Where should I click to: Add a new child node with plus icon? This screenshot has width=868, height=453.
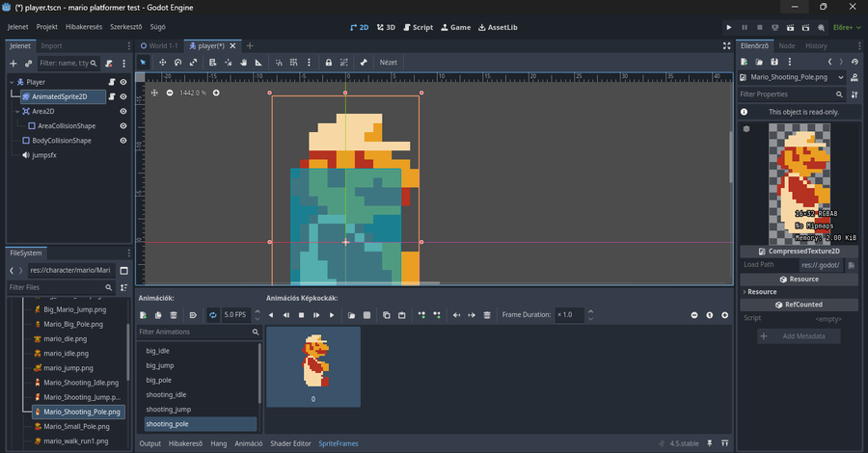point(14,63)
